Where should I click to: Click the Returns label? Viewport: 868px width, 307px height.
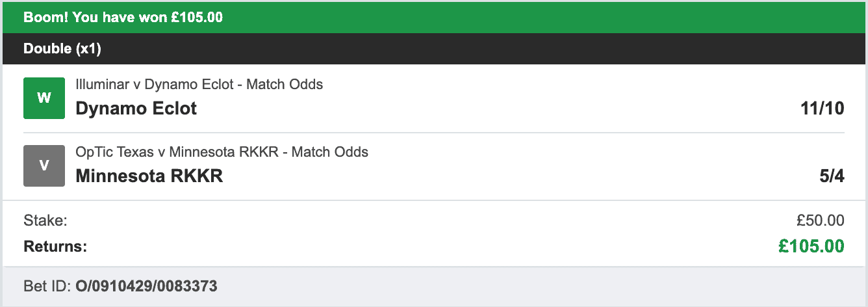click(55, 247)
